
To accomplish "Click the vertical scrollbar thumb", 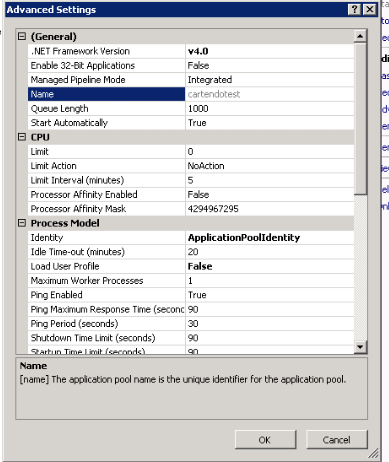I will click(x=360, y=118).
